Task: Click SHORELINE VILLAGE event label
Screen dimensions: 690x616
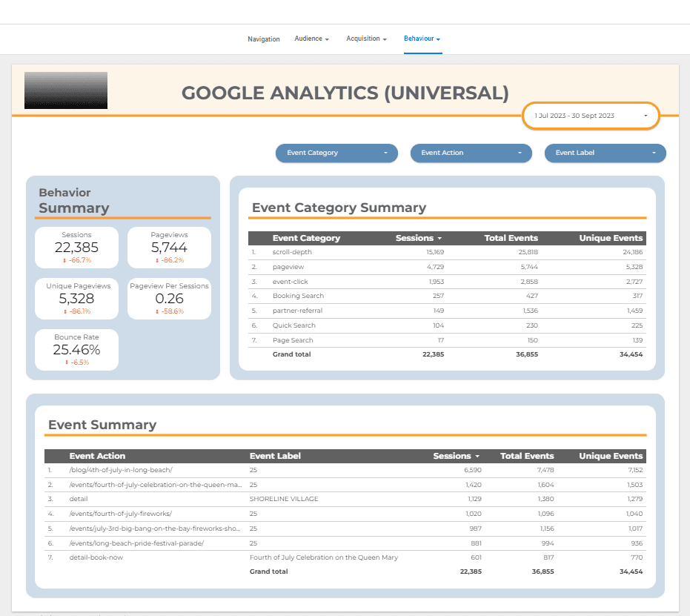Action: (284, 499)
